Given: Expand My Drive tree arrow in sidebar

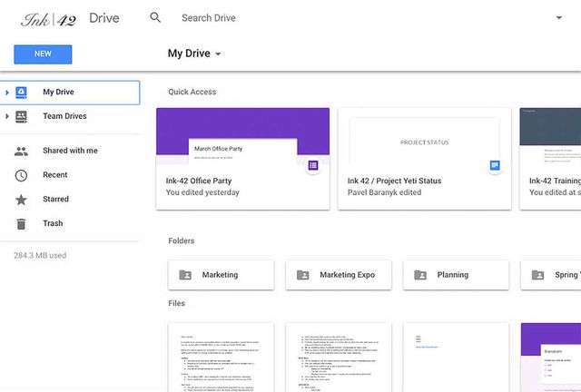Looking at the screenshot, I should click(7, 93).
